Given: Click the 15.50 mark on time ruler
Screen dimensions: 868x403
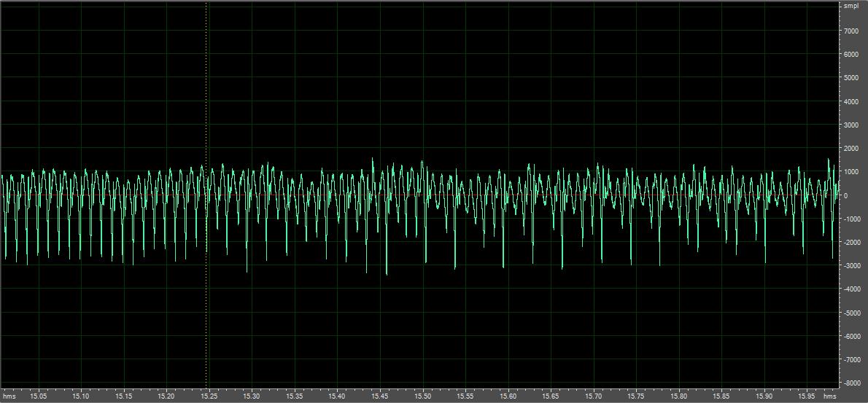Looking at the screenshot, I should [422, 396].
